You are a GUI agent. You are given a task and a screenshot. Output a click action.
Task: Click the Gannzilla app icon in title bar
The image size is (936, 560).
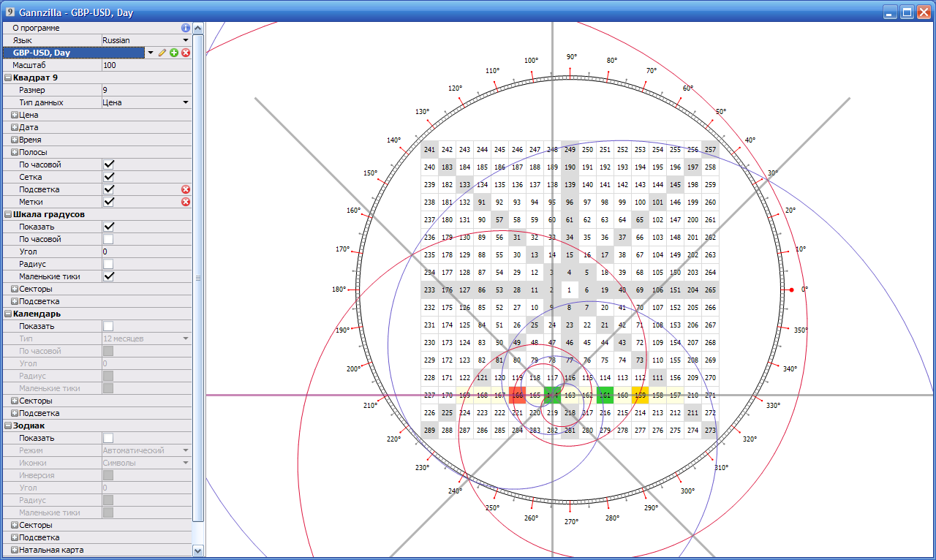pos(10,12)
